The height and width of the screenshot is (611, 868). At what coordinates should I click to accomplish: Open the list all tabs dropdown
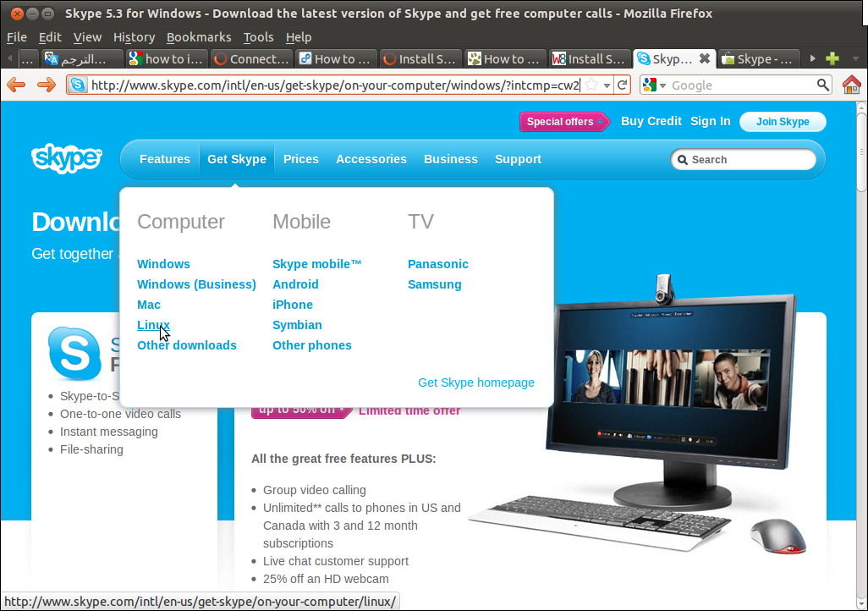[855, 58]
